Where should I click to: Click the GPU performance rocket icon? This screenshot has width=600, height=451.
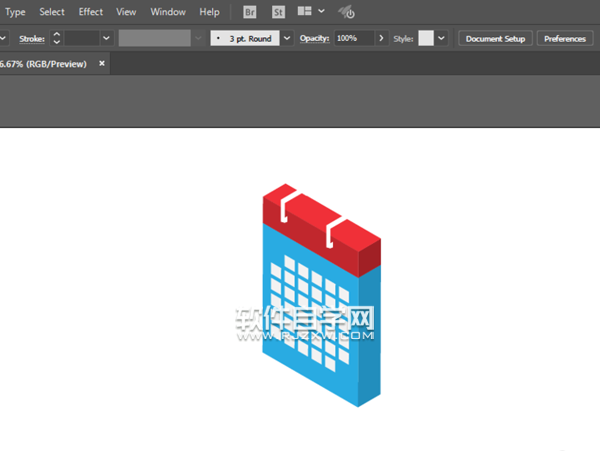click(x=346, y=12)
